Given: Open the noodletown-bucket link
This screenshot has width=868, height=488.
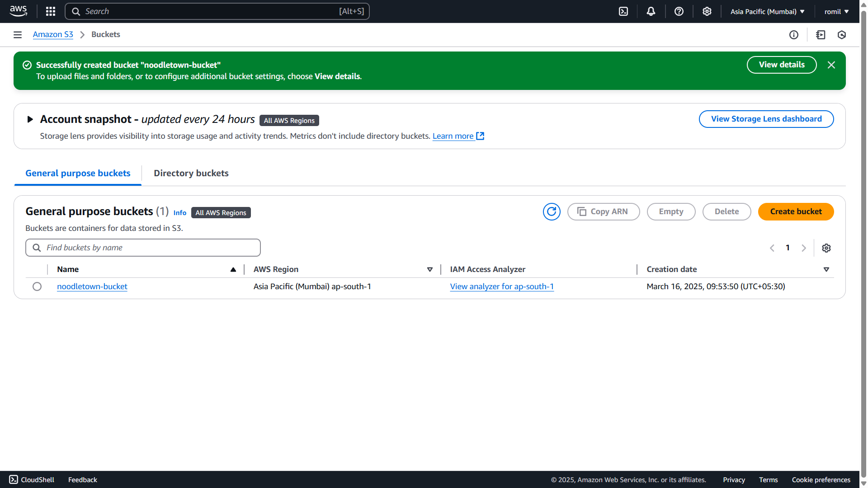Looking at the screenshot, I should [92, 286].
